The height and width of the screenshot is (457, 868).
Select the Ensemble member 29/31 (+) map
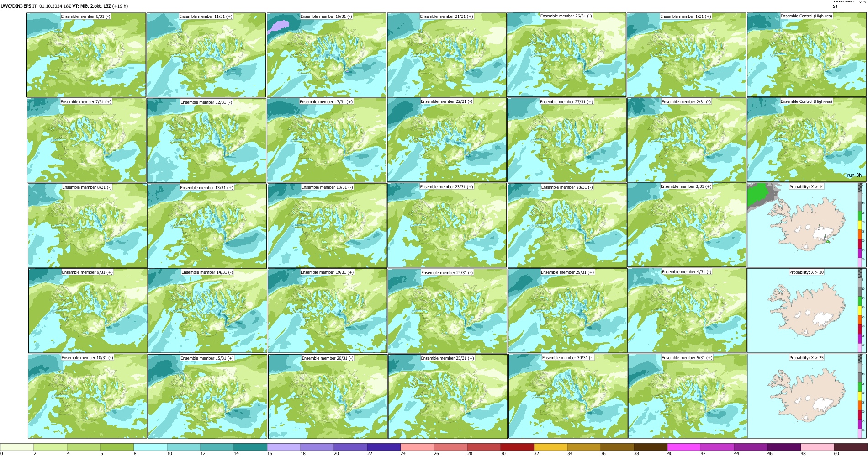[x=567, y=310]
